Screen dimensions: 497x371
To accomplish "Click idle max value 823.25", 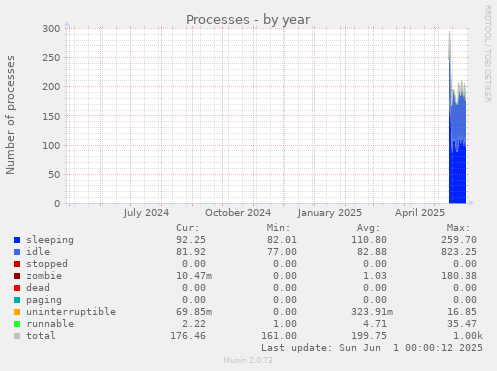I will point(459,252).
